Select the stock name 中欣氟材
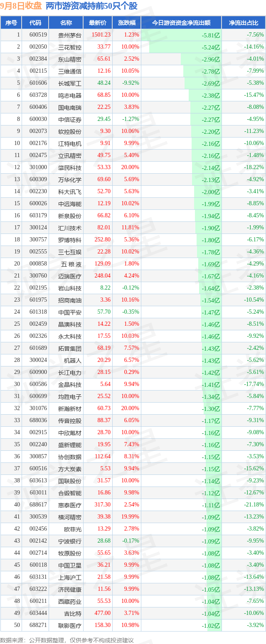Viewport: 266px width, 644px height. pyautogui.click(x=70, y=433)
